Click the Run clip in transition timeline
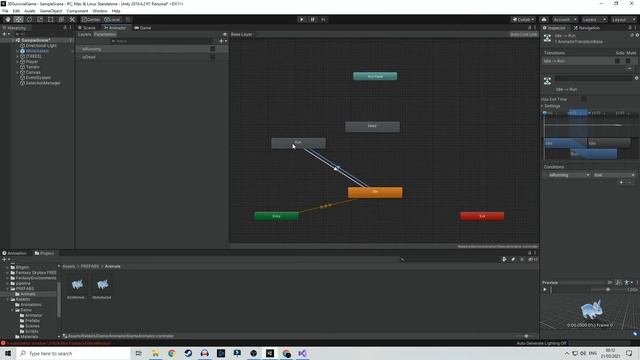The image size is (640, 360). point(593,154)
